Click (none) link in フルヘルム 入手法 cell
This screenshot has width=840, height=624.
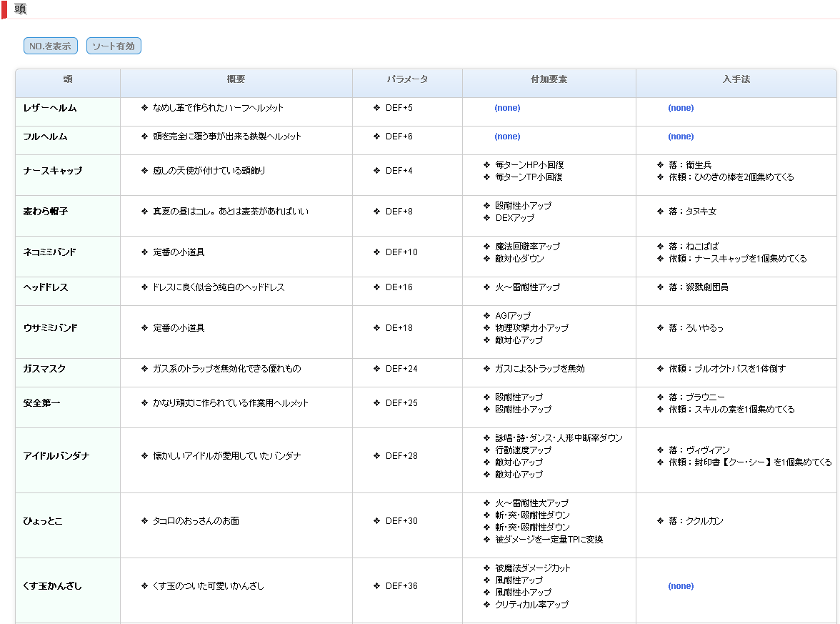coord(681,137)
